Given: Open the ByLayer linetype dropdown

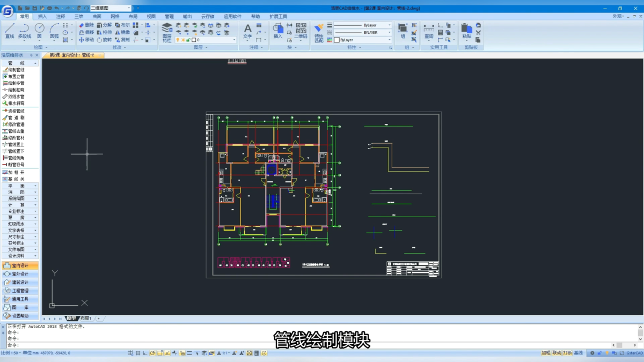Looking at the screenshot, I should point(362,25).
